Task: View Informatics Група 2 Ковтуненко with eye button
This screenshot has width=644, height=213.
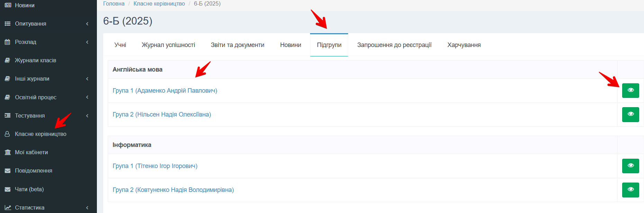Action: (630, 190)
